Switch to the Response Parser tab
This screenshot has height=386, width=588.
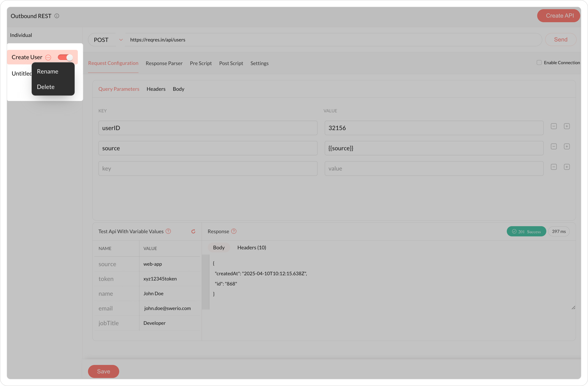[x=164, y=63]
